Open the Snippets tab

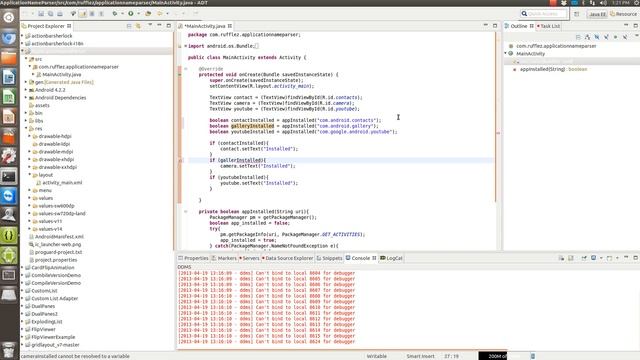point(329,258)
